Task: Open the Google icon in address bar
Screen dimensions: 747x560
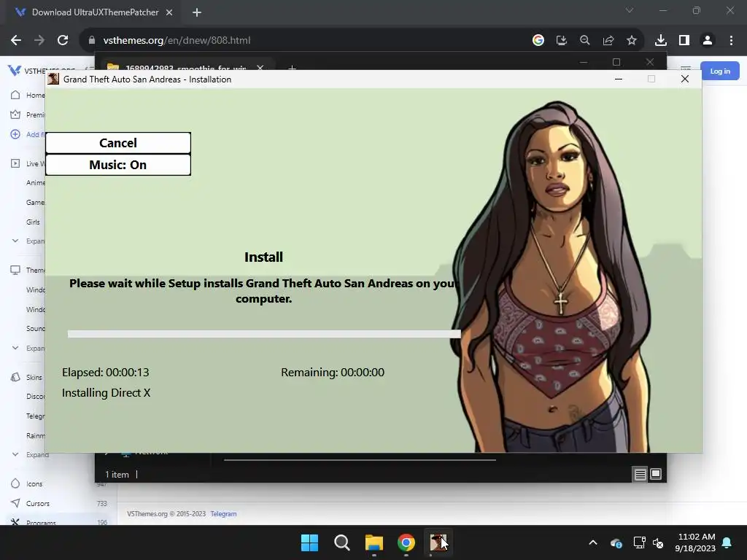Action: click(x=538, y=41)
